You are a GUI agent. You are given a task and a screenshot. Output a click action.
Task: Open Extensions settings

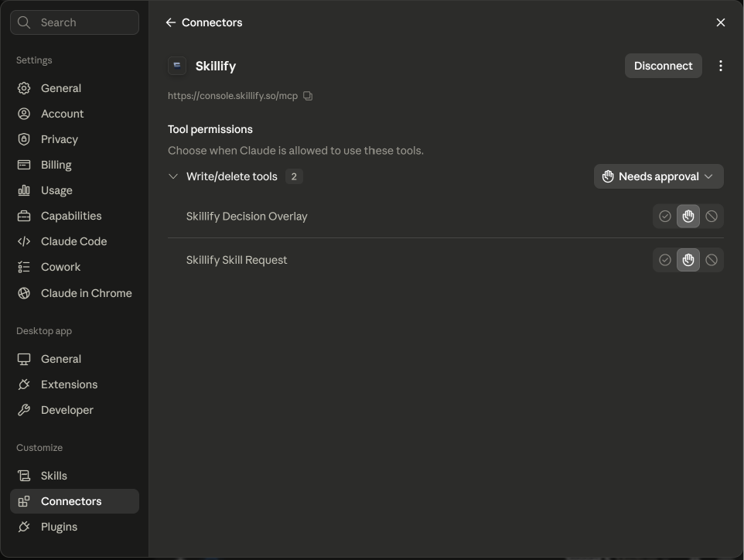(74, 384)
